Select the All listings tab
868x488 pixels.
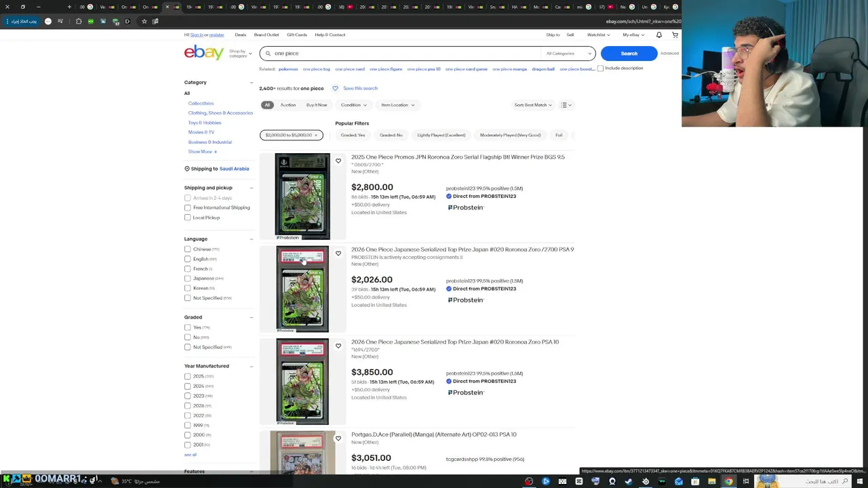(267, 105)
